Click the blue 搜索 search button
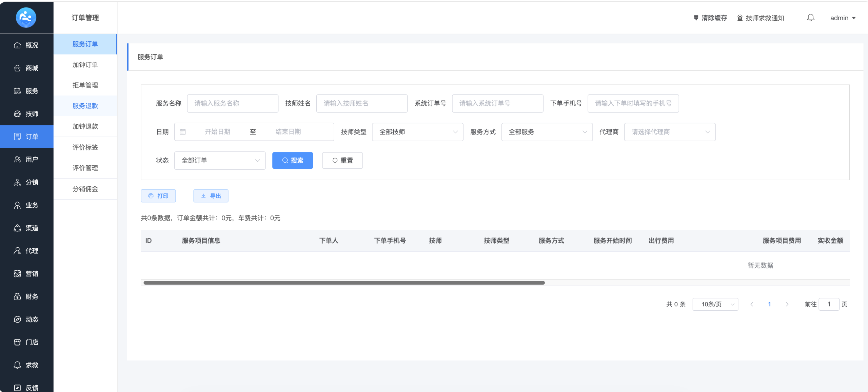 coord(293,160)
